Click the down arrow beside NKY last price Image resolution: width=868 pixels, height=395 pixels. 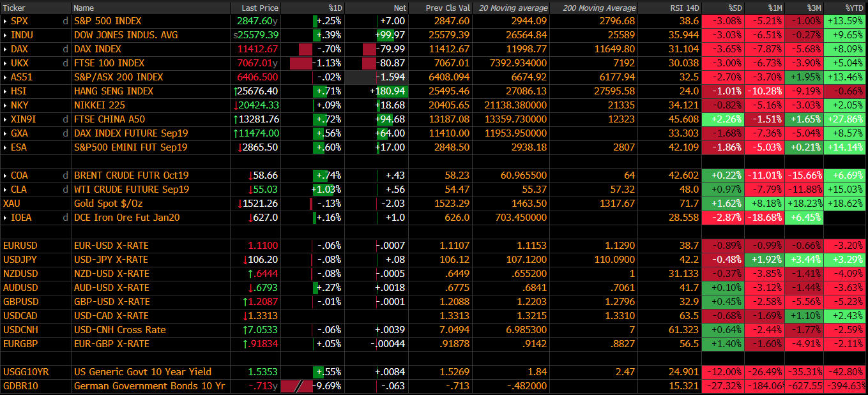point(237,105)
